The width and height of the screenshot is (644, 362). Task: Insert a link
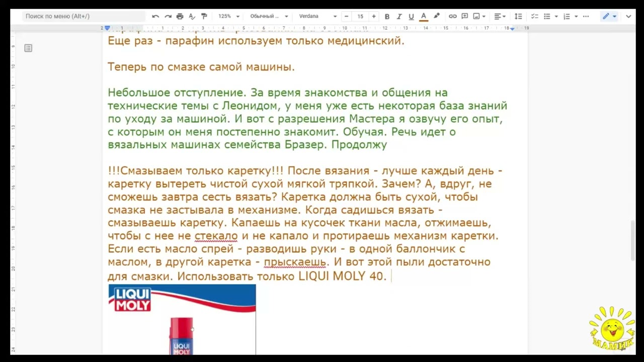452,16
